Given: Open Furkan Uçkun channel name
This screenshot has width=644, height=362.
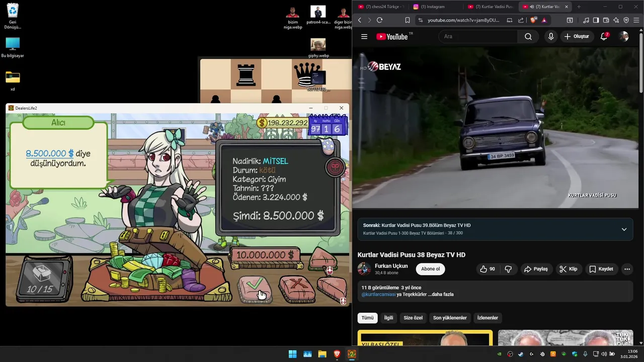Looking at the screenshot, I should click(x=391, y=266).
